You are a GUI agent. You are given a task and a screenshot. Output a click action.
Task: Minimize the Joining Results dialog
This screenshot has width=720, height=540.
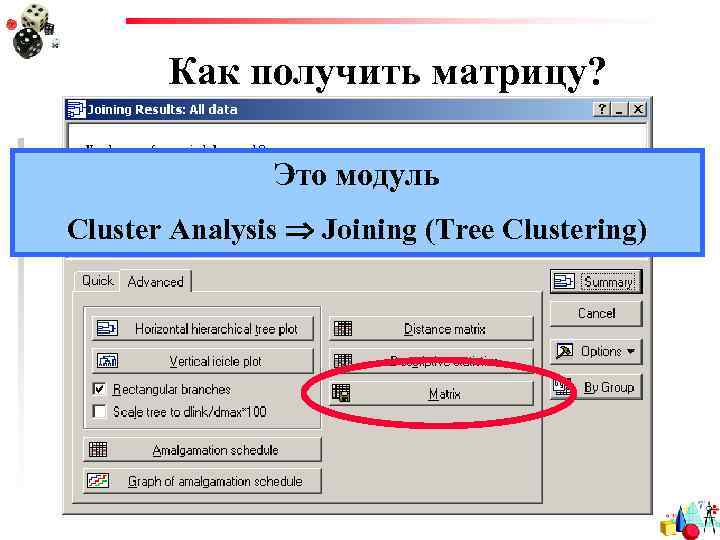[x=619, y=109]
